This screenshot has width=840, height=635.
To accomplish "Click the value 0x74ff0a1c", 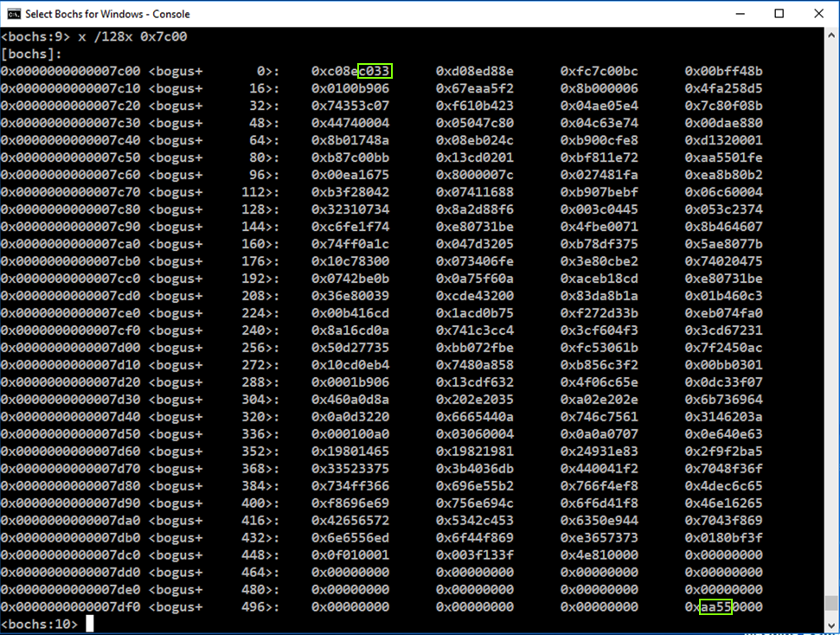I will click(x=350, y=244).
